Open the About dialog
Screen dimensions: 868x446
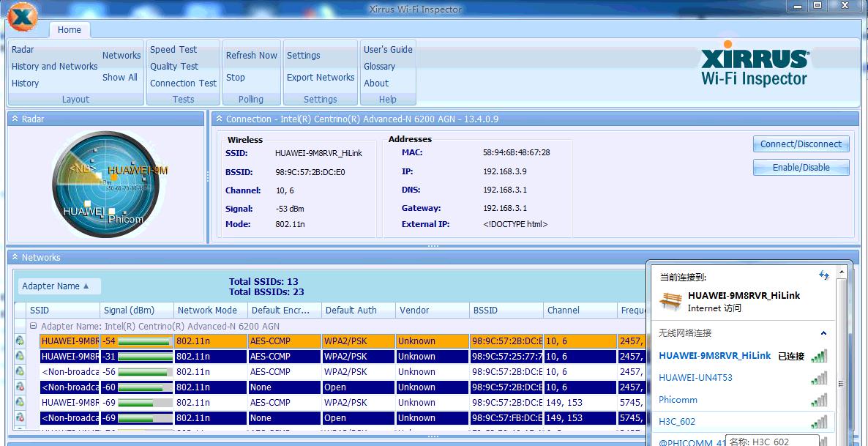click(376, 83)
